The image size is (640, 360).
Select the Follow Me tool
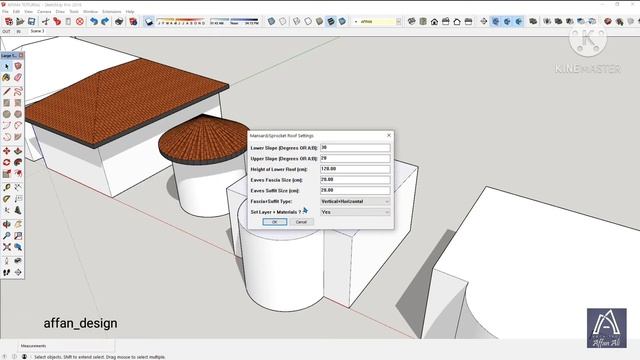tap(18, 162)
